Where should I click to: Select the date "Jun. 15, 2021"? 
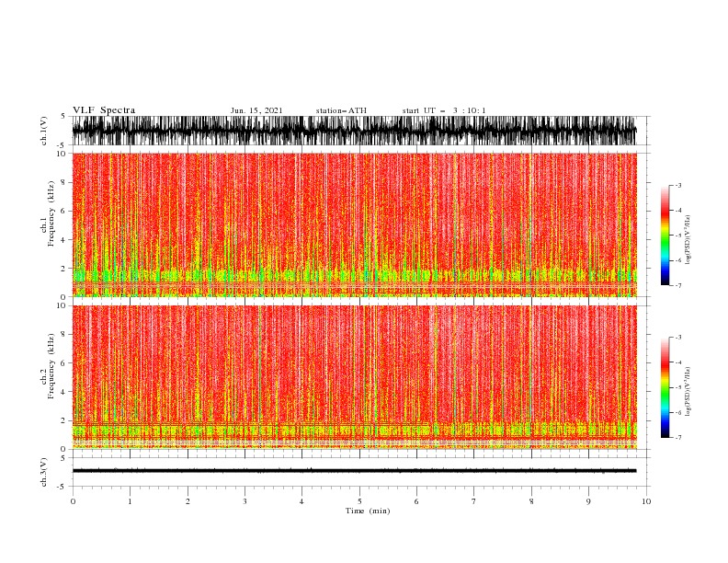click(x=256, y=110)
